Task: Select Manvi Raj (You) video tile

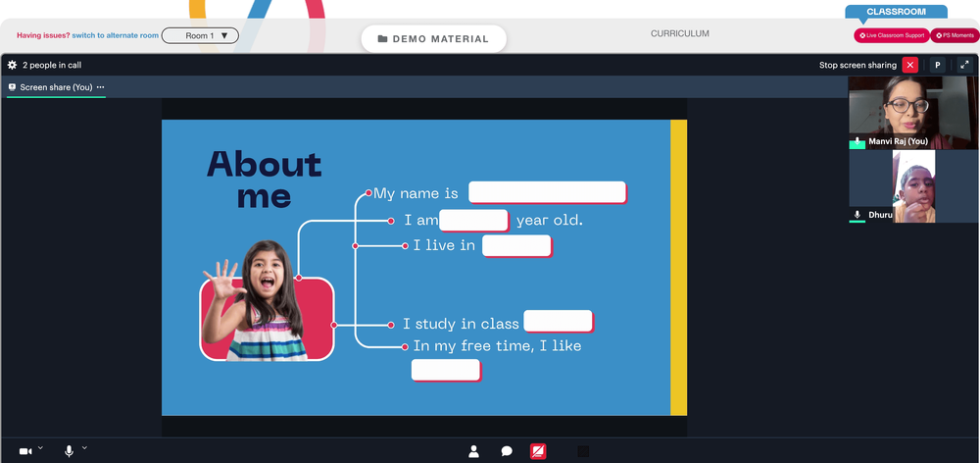Action: (913, 113)
